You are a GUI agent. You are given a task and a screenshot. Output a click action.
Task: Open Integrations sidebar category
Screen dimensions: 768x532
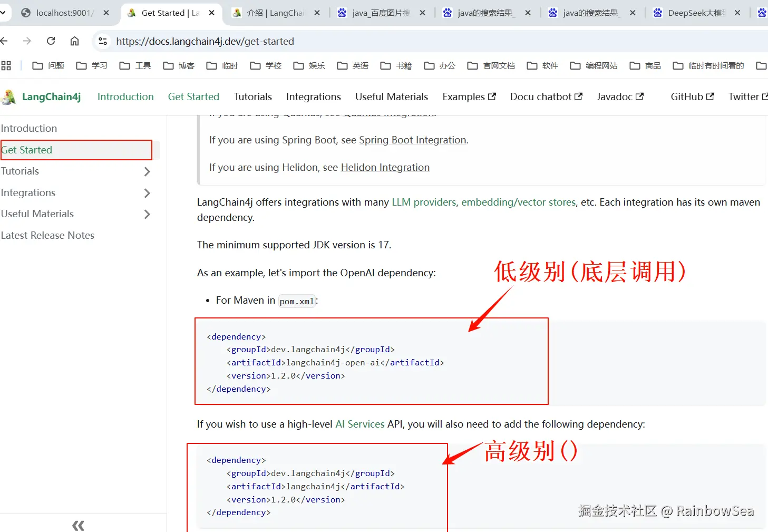pyautogui.click(x=28, y=192)
